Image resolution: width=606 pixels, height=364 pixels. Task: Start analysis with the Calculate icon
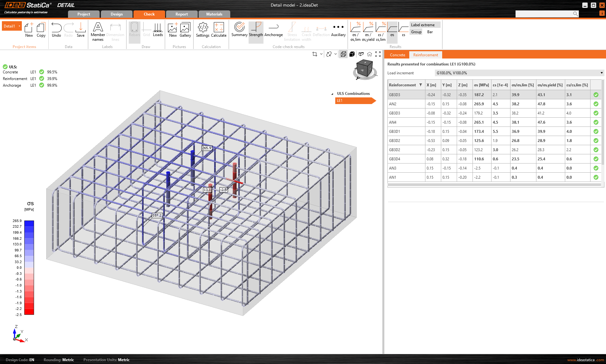pyautogui.click(x=219, y=30)
